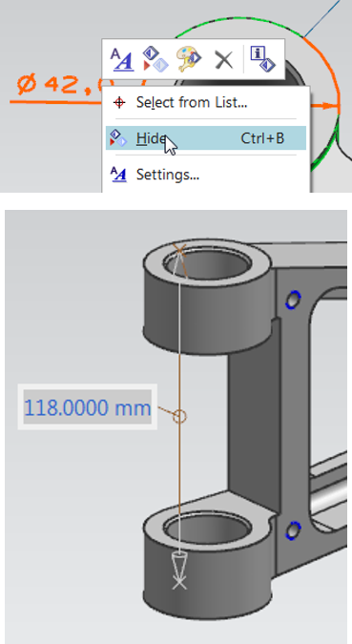The height and width of the screenshot is (644, 352).
Task: Click the orange arrowhead of diameter dimension
Action: pos(330,106)
